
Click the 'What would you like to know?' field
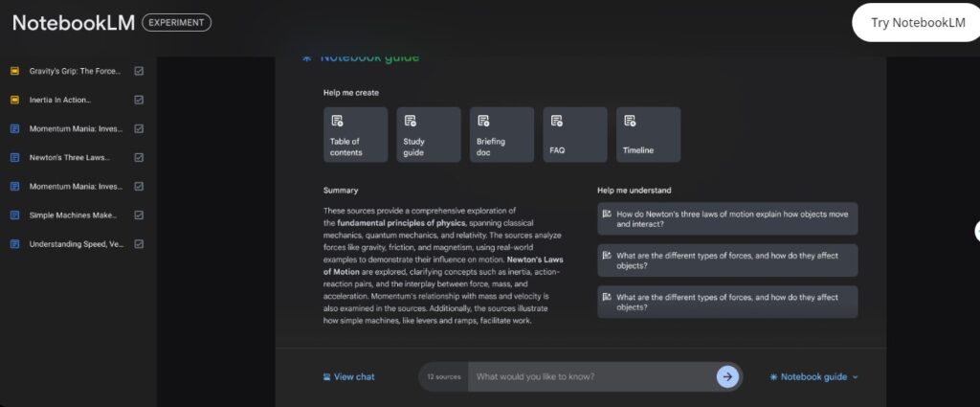pyautogui.click(x=590, y=377)
